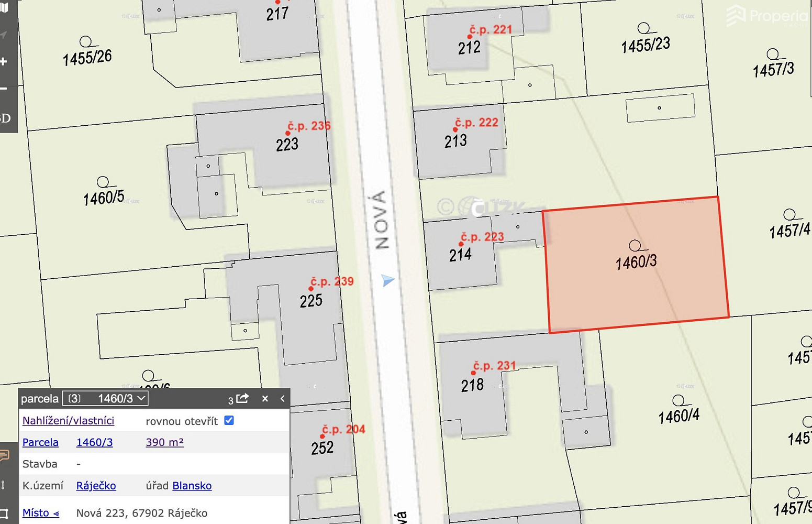Switch to 3D view button
The height and width of the screenshot is (524, 812).
[5, 118]
